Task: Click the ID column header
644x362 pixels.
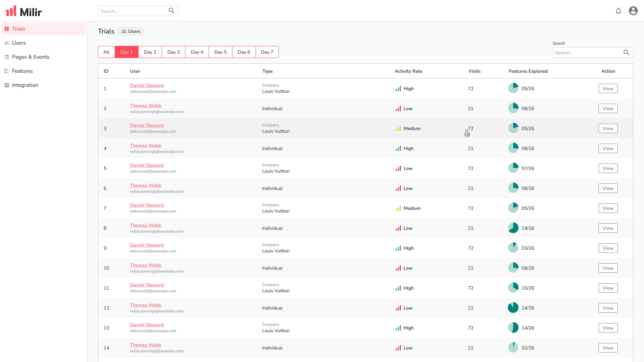Action: coord(106,71)
